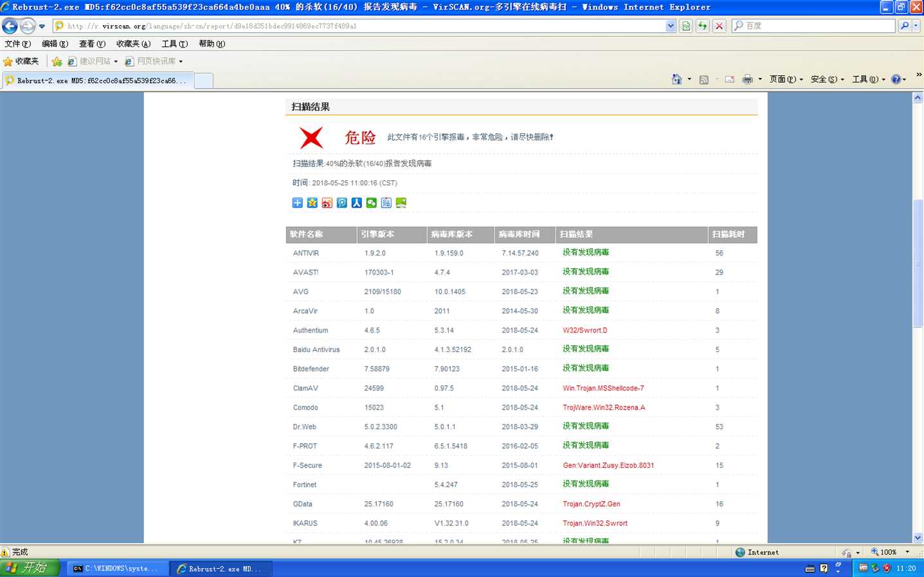This screenshot has width=924, height=577.
Task: Click the W32/Swrort.D result text
Action: click(584, 331)
